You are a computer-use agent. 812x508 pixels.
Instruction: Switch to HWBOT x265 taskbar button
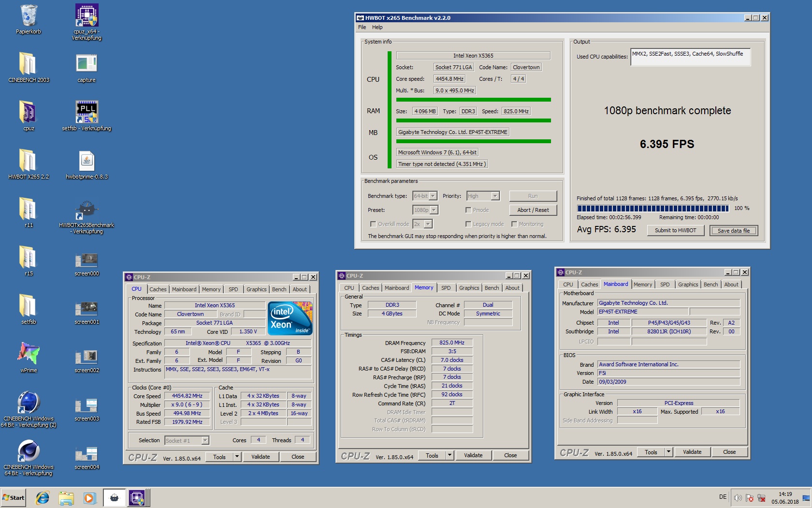[x=114, y=498]
